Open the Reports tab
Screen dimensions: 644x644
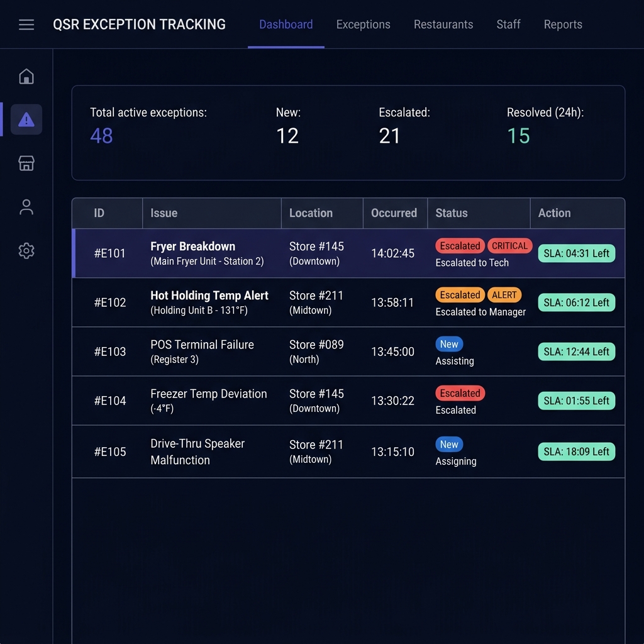[x=563, y=25]
